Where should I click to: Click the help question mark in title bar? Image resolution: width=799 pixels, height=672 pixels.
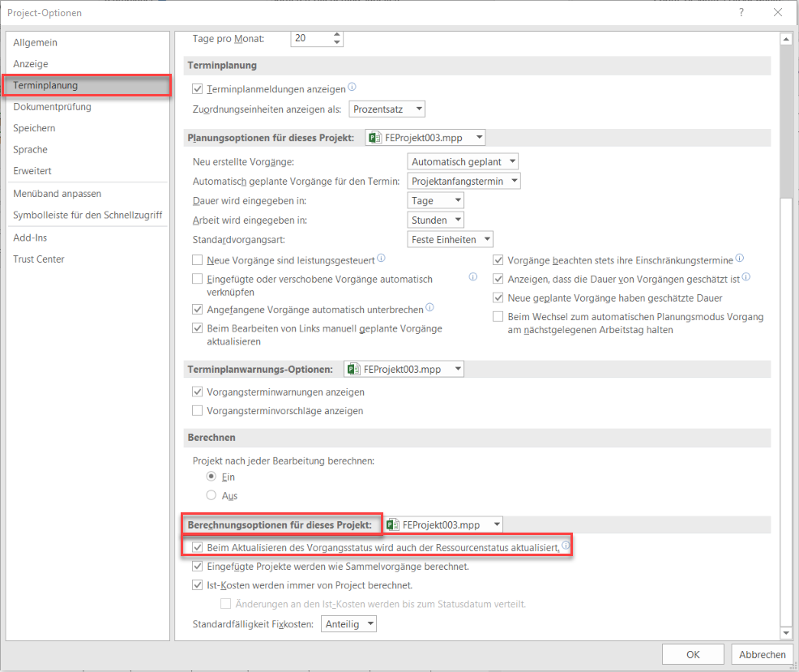click(741, 13)
